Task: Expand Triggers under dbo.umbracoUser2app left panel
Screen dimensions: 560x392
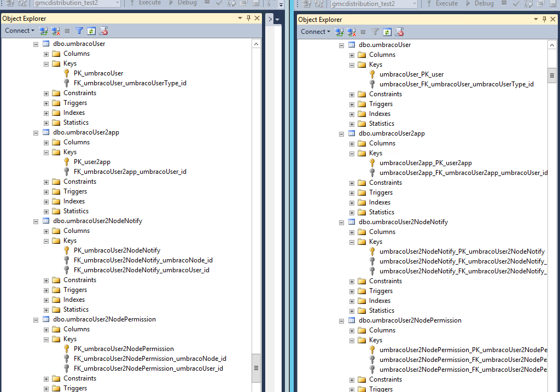Action: [46, 192]
